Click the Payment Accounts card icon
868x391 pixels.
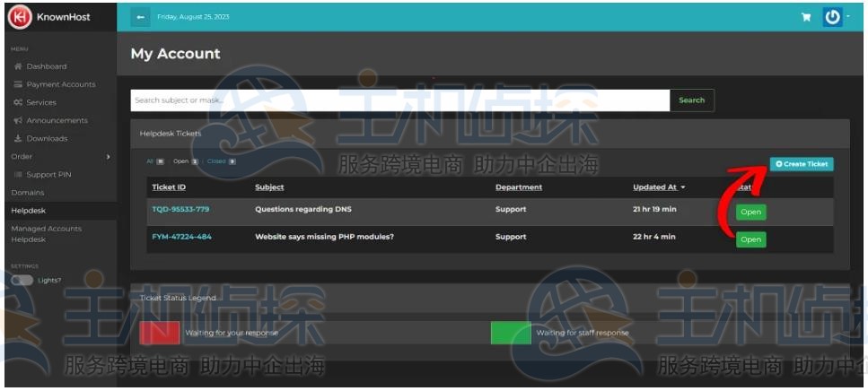click(18, 84)
